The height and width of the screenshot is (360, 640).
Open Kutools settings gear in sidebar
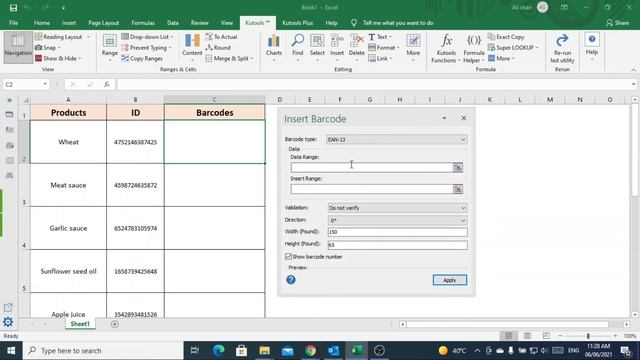(x=8, y=322)
